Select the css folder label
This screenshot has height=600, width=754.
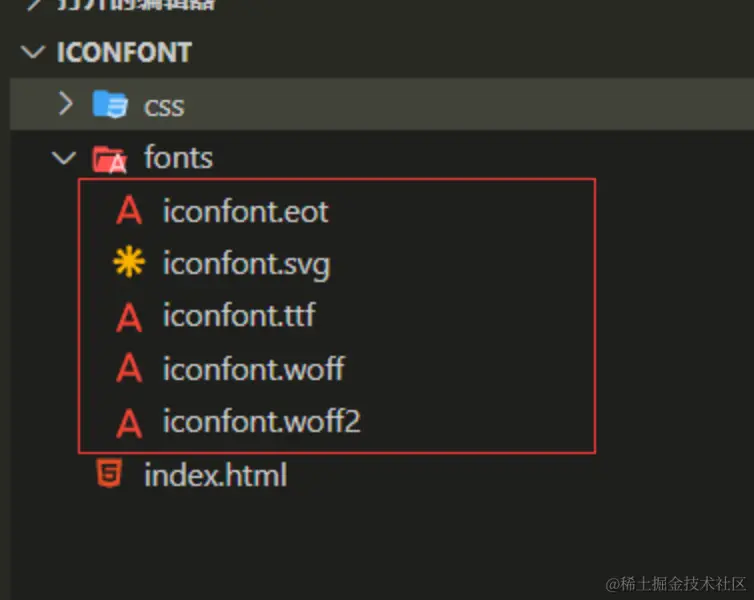(164, 105)
